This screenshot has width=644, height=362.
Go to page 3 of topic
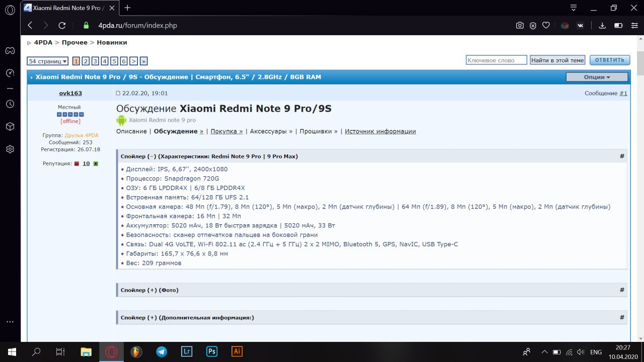click(x=95, y=61)
